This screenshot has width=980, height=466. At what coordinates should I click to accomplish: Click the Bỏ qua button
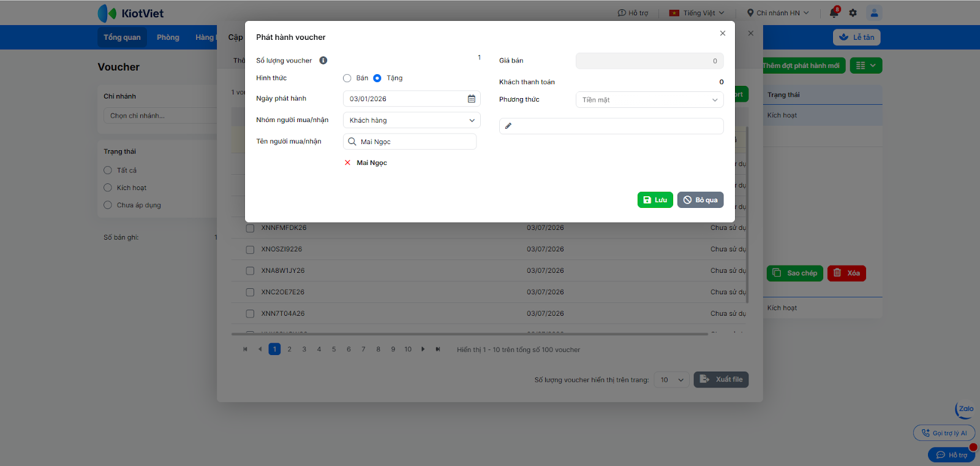(701, 200)
